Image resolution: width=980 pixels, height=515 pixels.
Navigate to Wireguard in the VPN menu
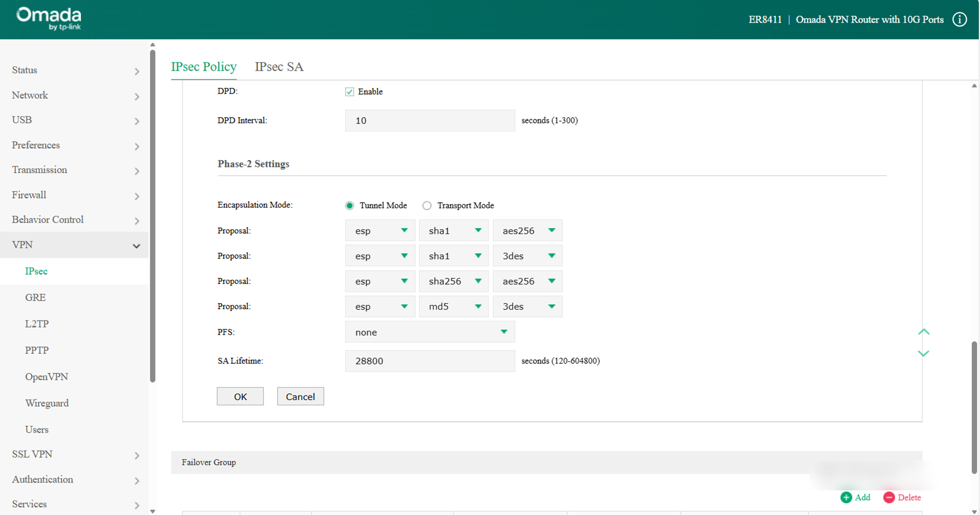tap(47, 403)
